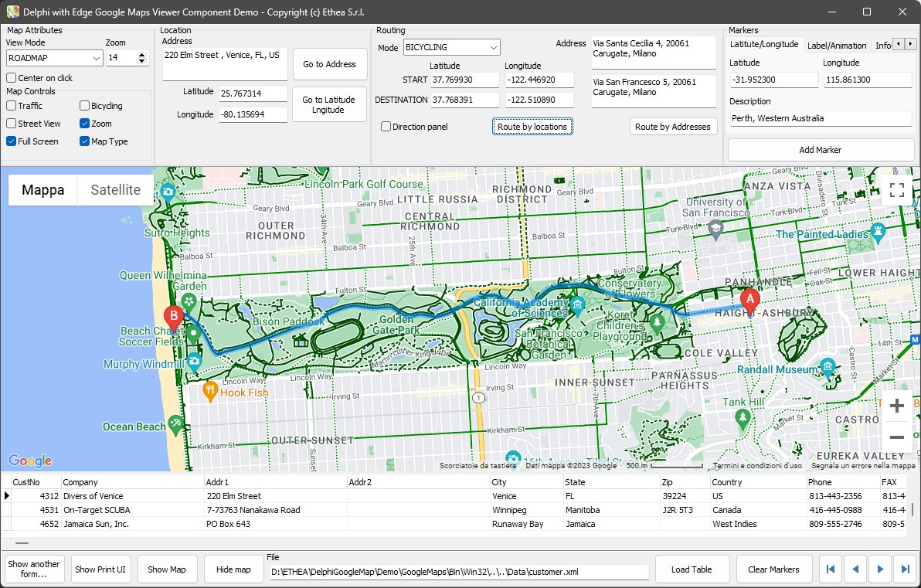The height and width of the screenshot is (588, 921).
Task: Click the red marker A on map
Action: (749, 302)
